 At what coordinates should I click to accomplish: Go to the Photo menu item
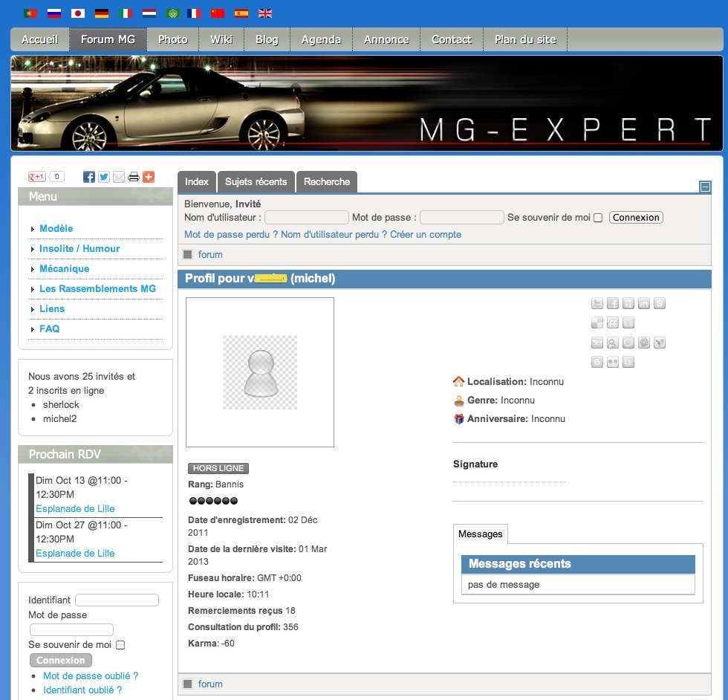(172, 39)
